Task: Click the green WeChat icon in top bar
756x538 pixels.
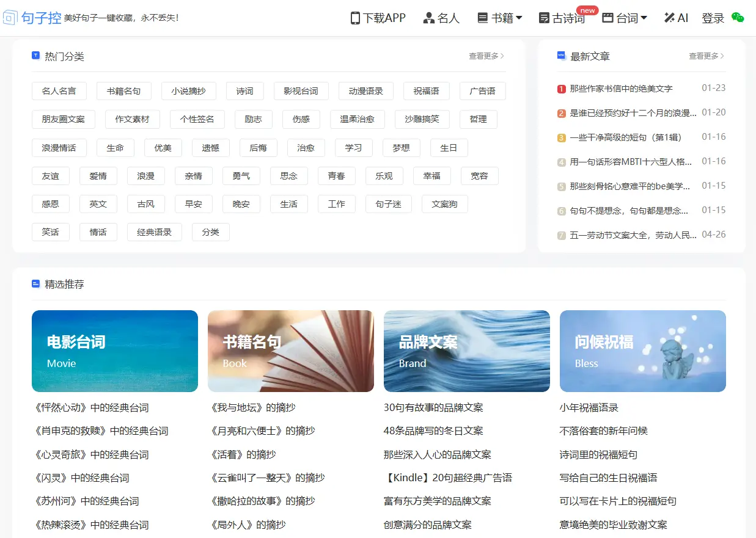Action: [737, 19]
